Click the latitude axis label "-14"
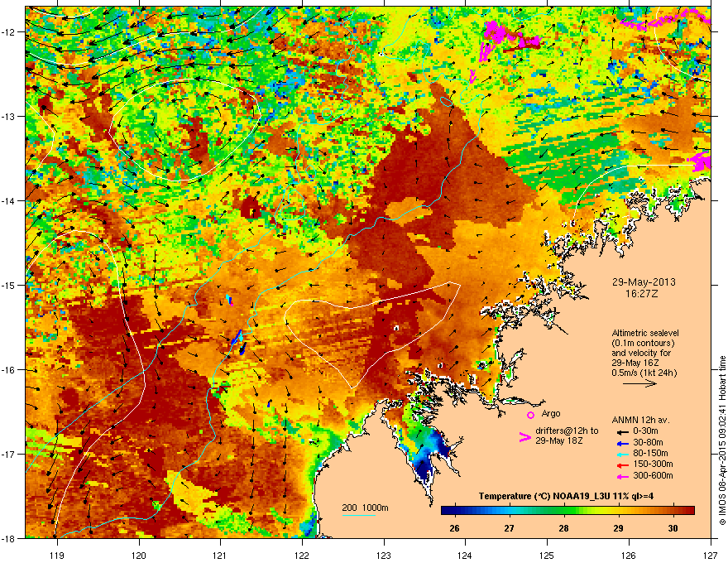Image resolution: width=728 pixels, height=563 pixels. click(9, 200)
